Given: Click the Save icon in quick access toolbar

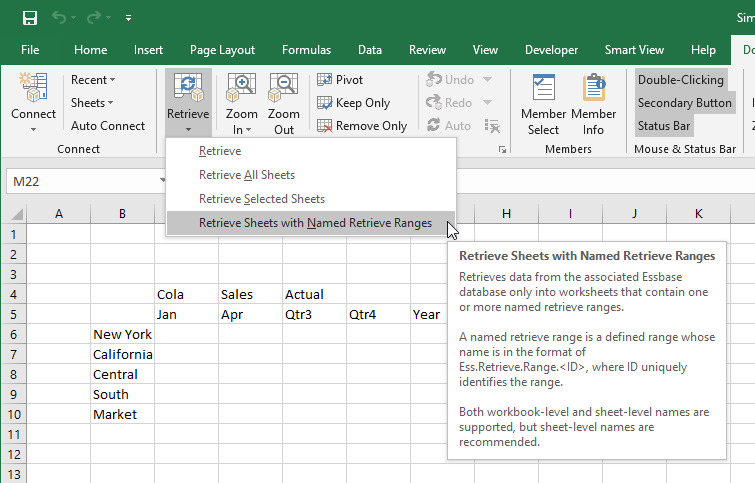Looking at the screenshot, I should pos(30,18).
